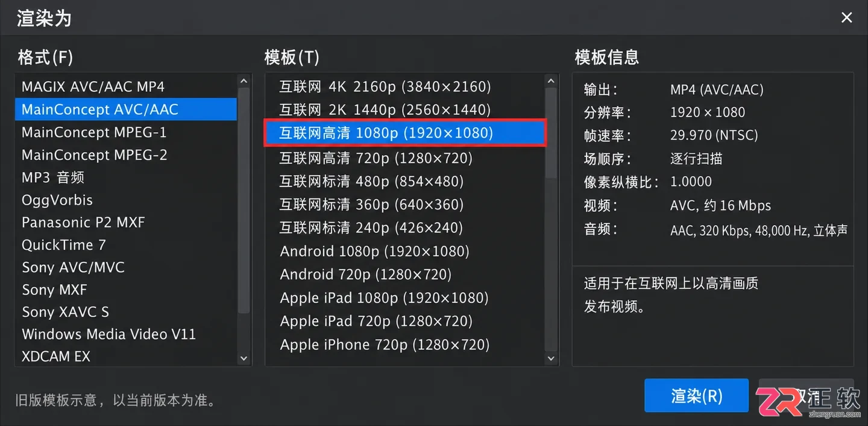Pick Apple iPad 1080p template
868x426 pixels.
tap(405, 298)
